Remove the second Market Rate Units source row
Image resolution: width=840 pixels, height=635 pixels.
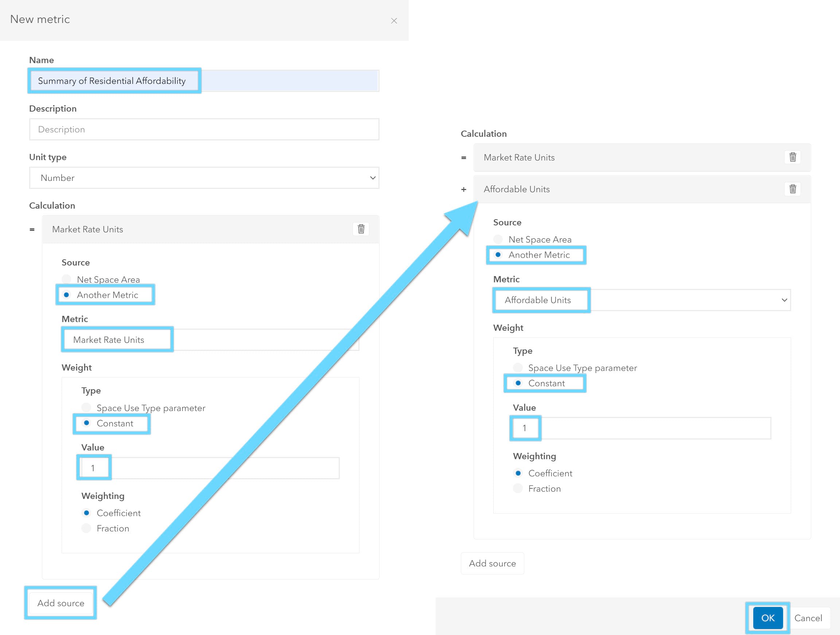pyautogui.click(x=793, y=157)
